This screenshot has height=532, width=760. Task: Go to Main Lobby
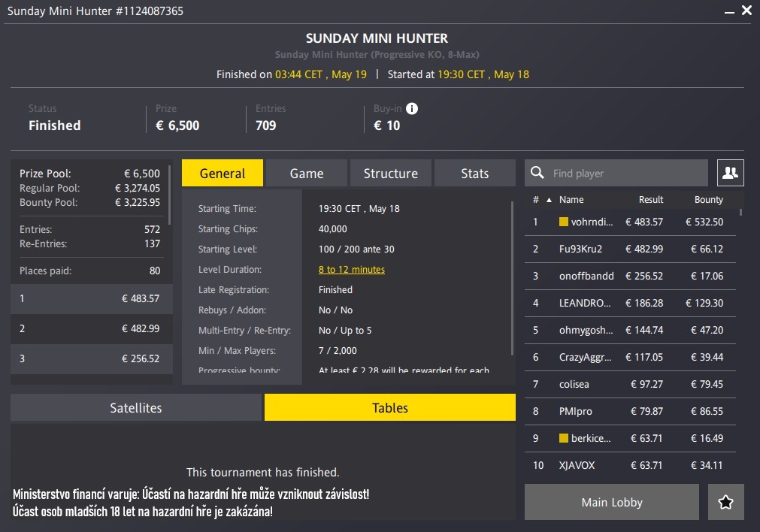[x=611, y=503]
